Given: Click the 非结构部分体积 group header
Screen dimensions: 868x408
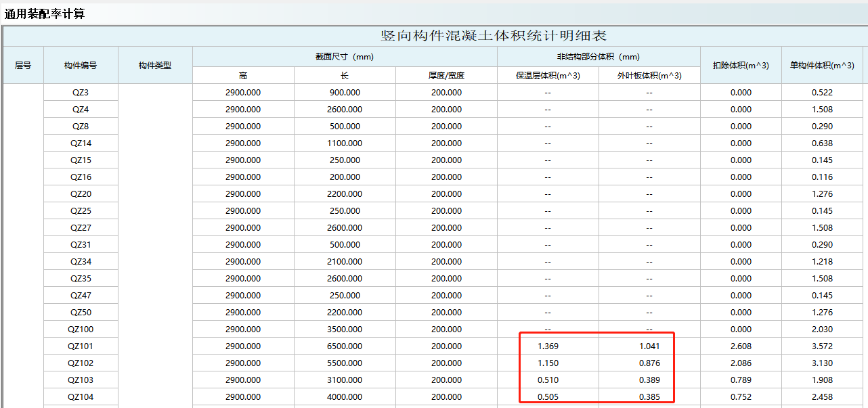Looking at the screenshot, I should coord(599,57).
